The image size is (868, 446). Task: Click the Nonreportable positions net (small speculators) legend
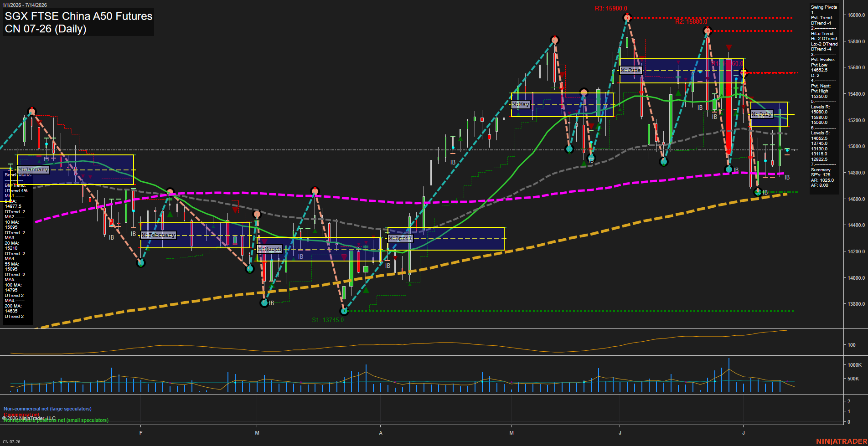[x=56, y=420]
